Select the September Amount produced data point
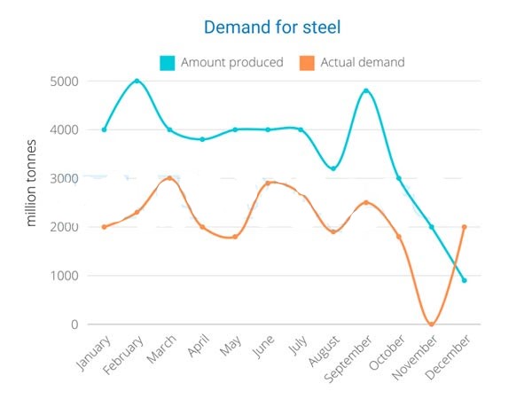 coord(366,91)
